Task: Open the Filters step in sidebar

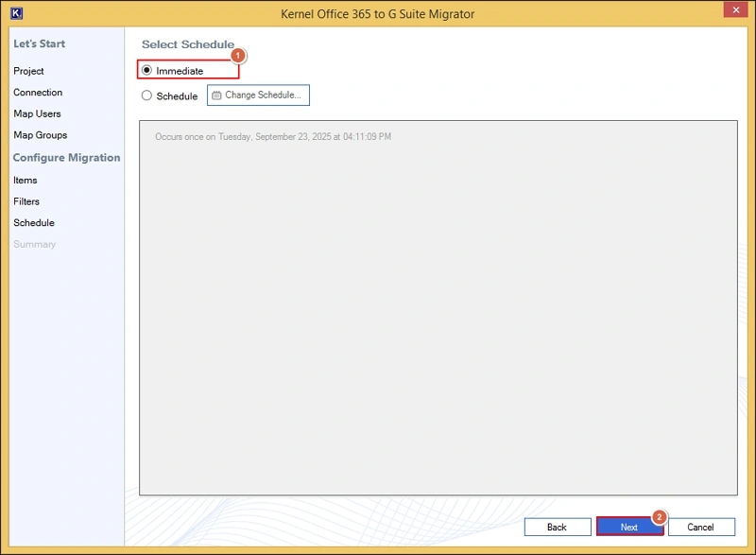Action: pyautogui.click(x=26, y=201)
